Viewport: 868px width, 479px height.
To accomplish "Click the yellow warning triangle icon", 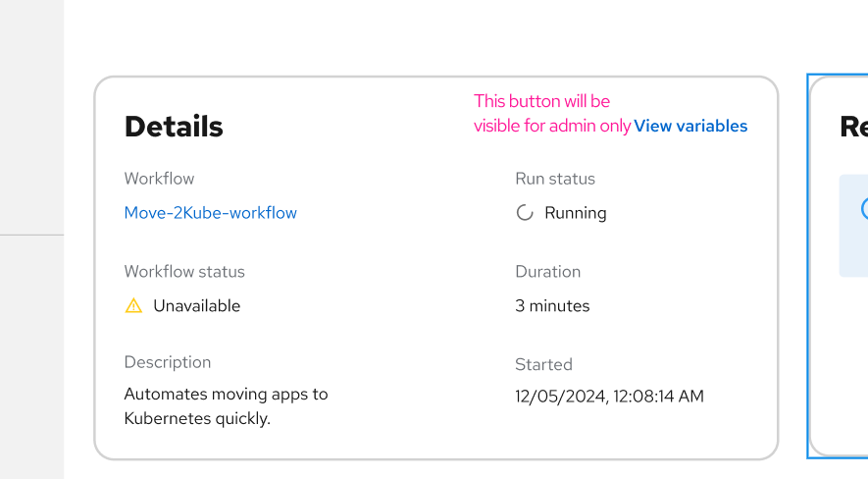I will pyautogui.click(x=134, y=306).
